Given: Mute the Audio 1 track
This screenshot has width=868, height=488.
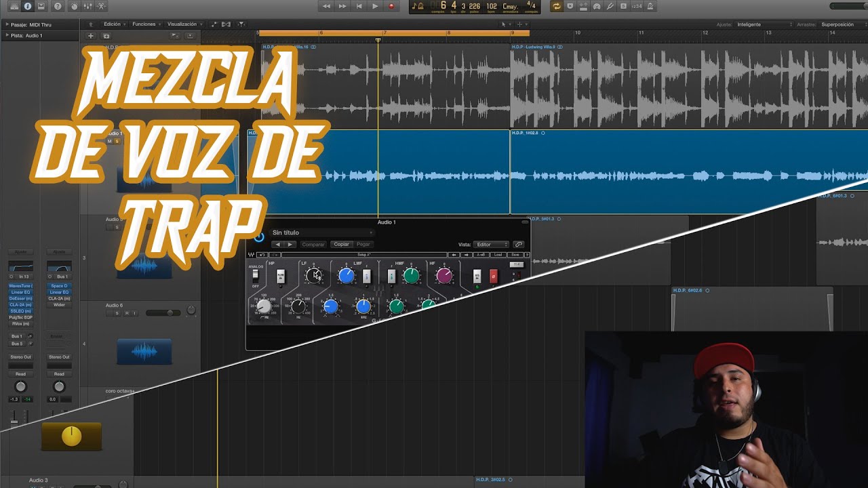Looking at the screenshot, I should click(x=109, y=141).
